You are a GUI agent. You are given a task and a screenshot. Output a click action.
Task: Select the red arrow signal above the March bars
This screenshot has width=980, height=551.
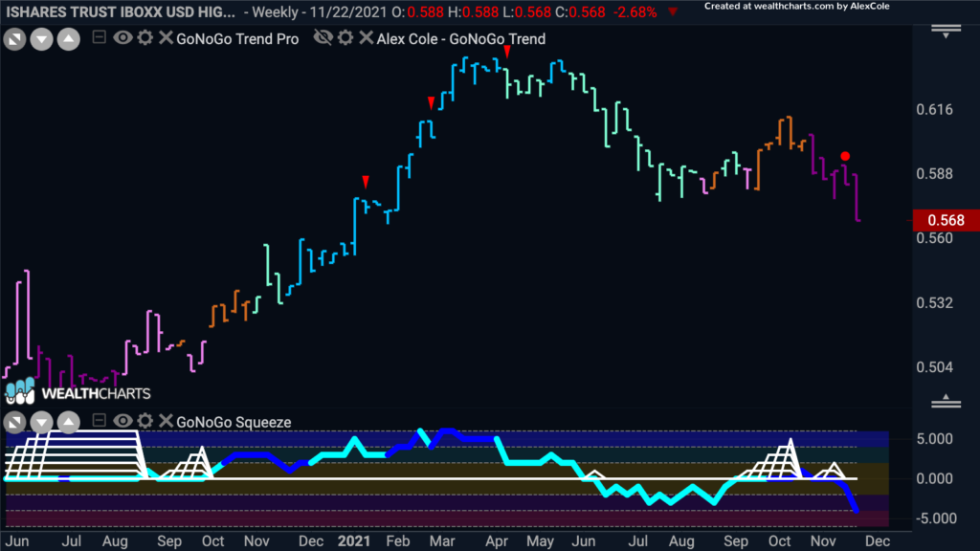click(x=432, y=102)
